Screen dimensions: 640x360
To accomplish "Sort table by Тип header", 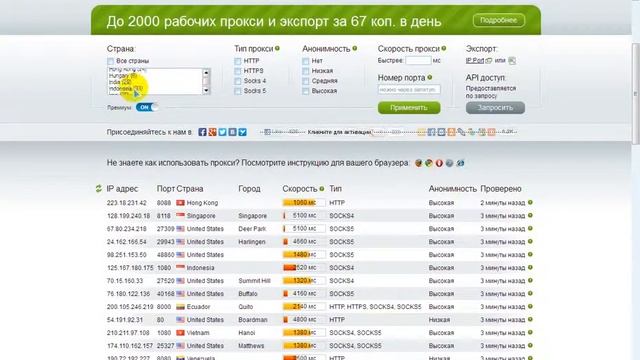I will 336,189.
